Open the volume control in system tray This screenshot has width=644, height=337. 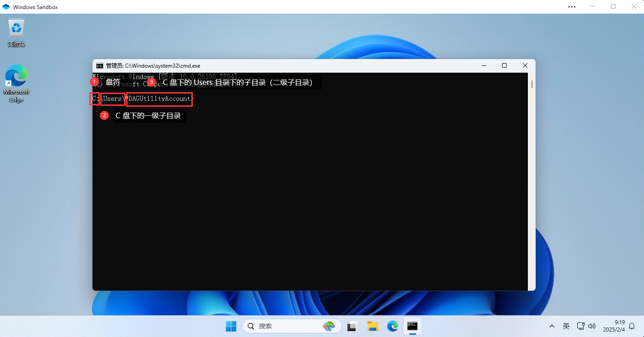pyautogui.click(x=591, y=326)
